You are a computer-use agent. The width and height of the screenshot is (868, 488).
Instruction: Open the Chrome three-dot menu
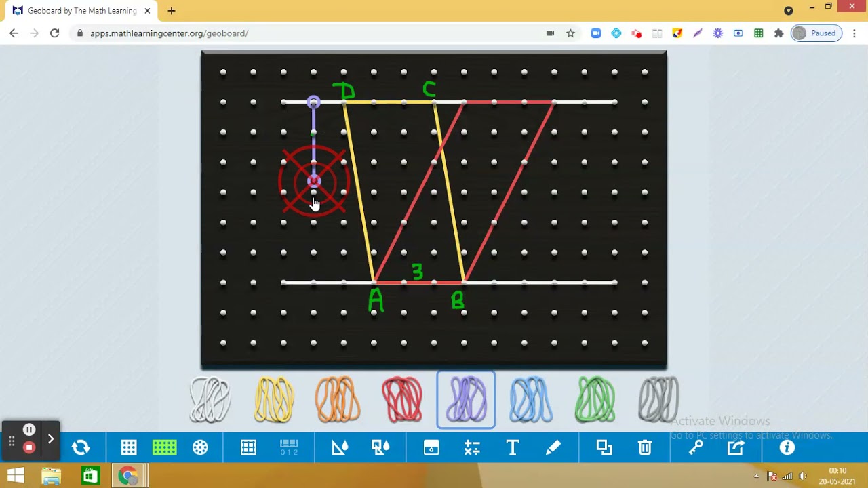coord(854,33)
